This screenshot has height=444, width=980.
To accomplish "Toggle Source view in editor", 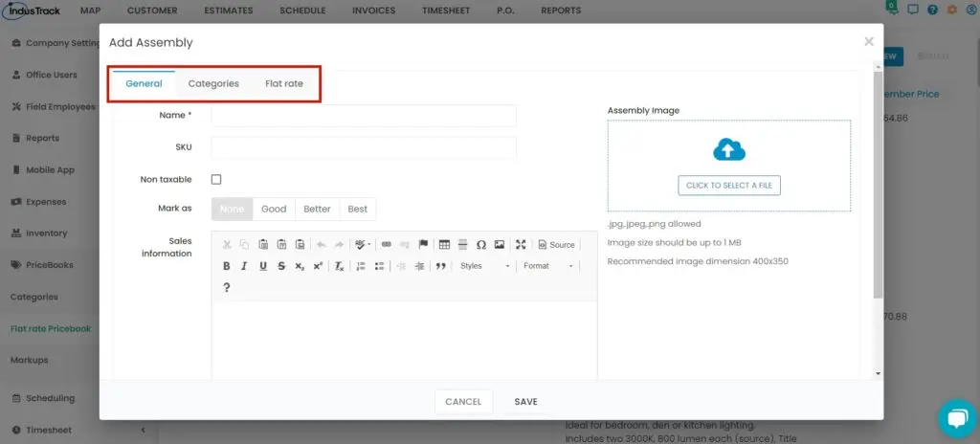I will point(556,245).
